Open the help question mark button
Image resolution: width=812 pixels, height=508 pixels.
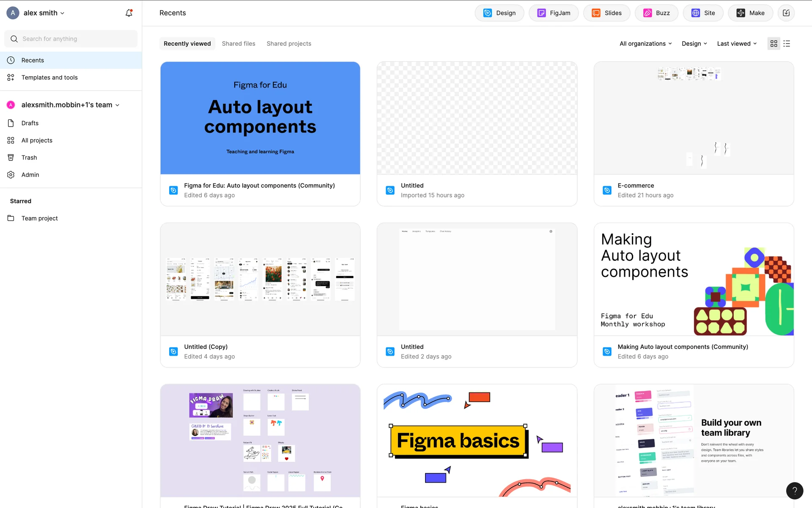[x=794, y=491]
